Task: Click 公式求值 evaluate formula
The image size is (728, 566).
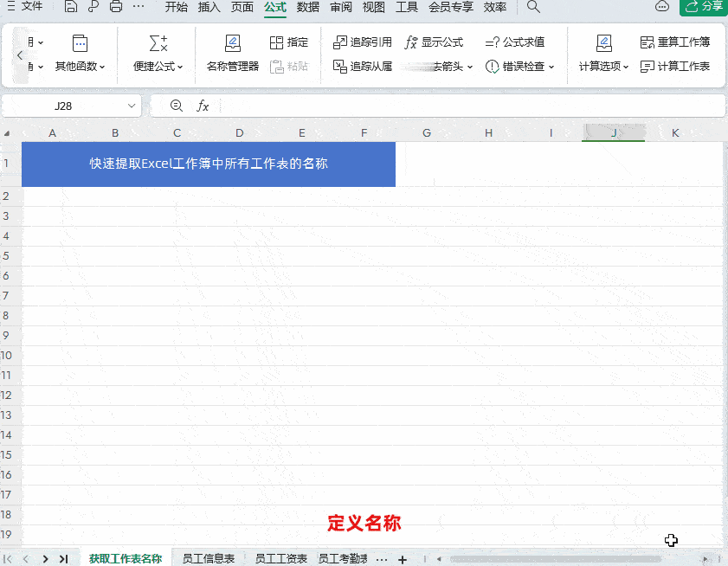Action: (x=514, y=42)
